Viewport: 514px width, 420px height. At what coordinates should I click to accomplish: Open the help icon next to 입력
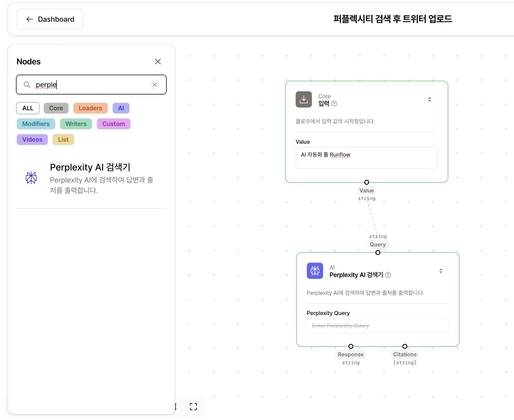pyautogui.click(x=334, y=103)
